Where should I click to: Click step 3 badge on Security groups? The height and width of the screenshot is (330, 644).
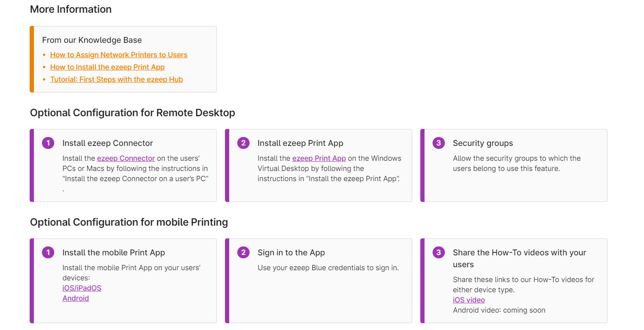439,143
